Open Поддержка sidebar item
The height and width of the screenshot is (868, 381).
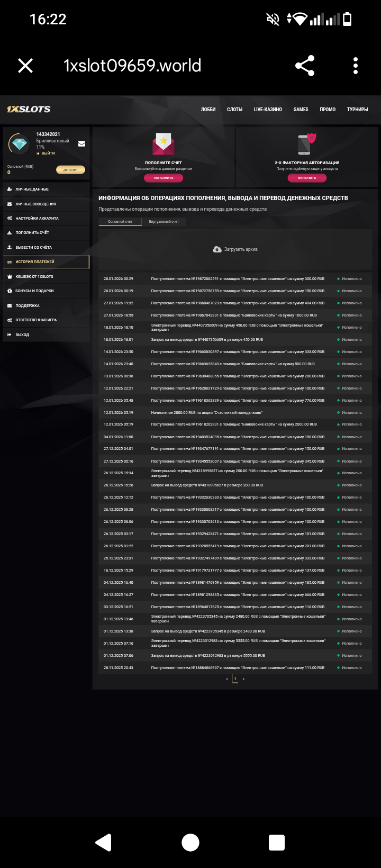46,305
